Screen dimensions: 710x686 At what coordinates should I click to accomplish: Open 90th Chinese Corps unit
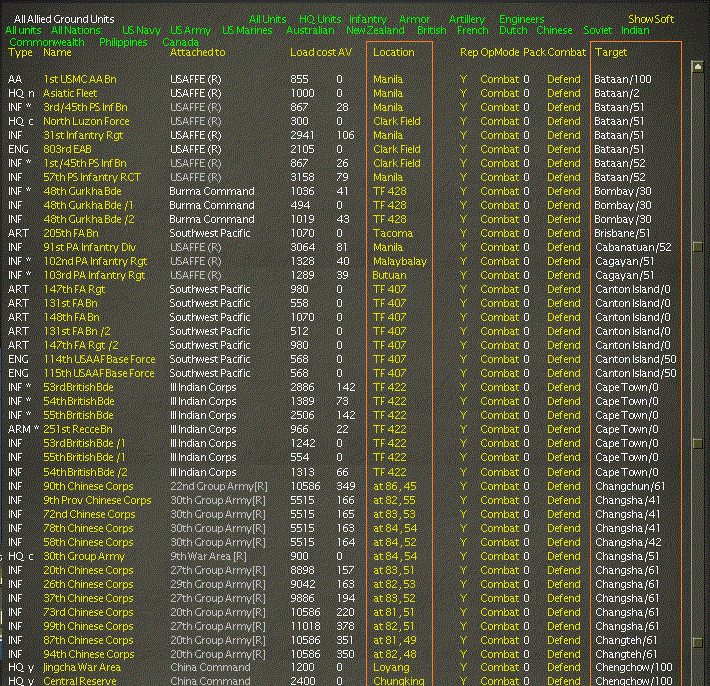click(88, 486)
